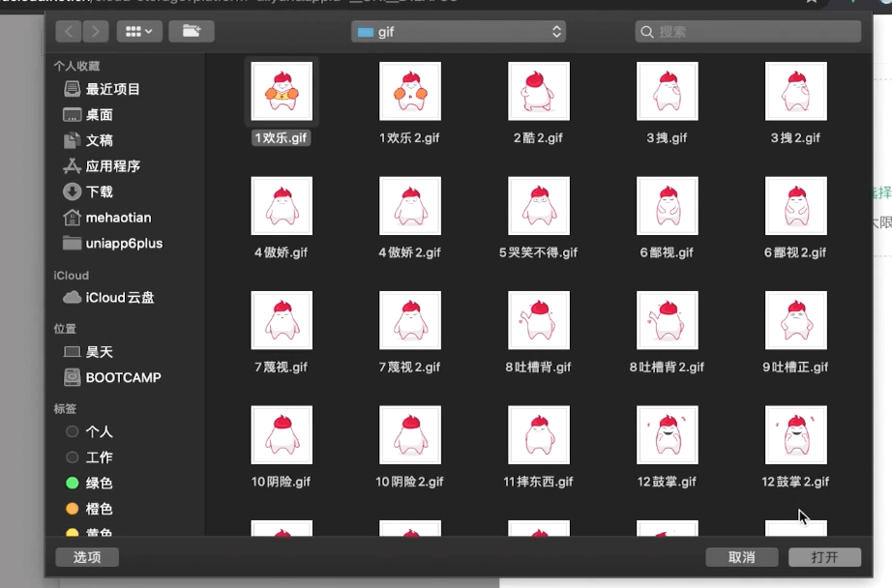Viewport: 892px width, 588px height.
Task: Click the 1欢乐.gif file name label
Action: click(281, 137)
